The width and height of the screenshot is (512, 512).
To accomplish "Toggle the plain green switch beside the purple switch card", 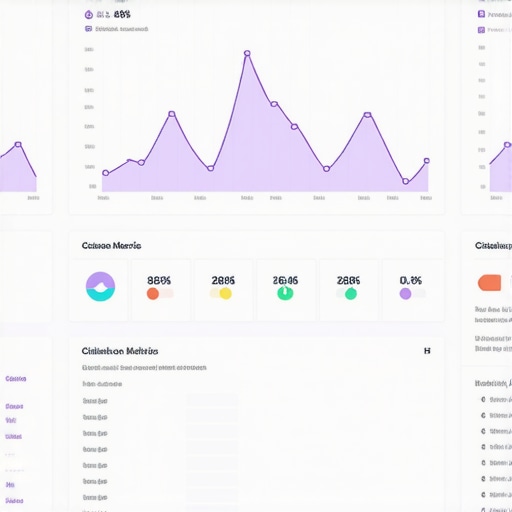I will (x=347, y=294).
